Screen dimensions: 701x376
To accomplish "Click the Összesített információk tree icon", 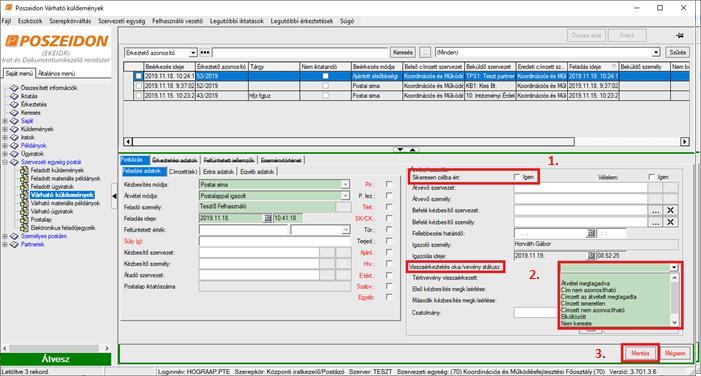I will tap(14, 88).
